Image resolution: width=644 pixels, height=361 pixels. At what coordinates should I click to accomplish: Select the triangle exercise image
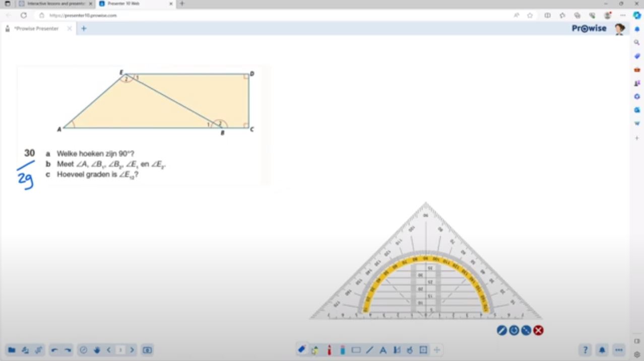[x=143, y=126]
